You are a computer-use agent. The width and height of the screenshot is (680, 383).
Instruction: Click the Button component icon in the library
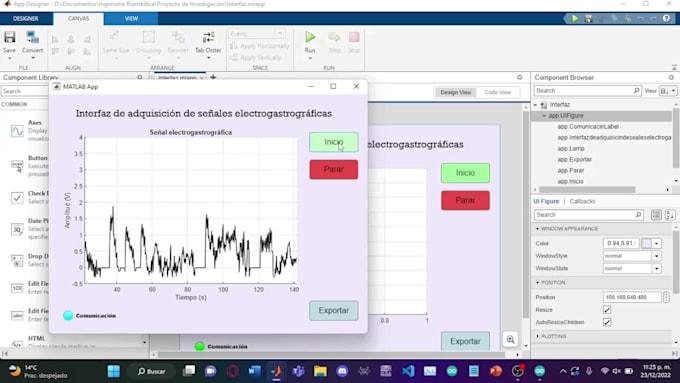17,165
